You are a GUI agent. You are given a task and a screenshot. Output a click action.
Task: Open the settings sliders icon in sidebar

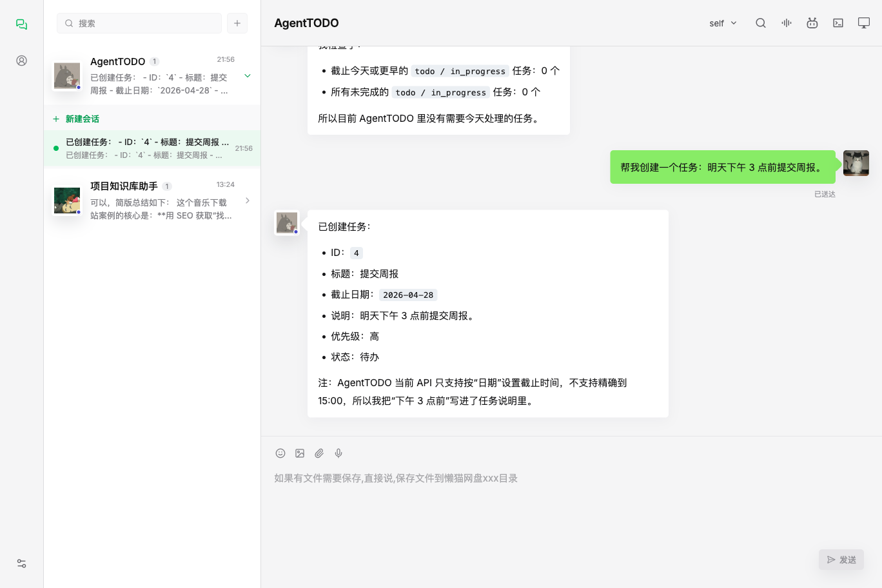coord(21,563)
